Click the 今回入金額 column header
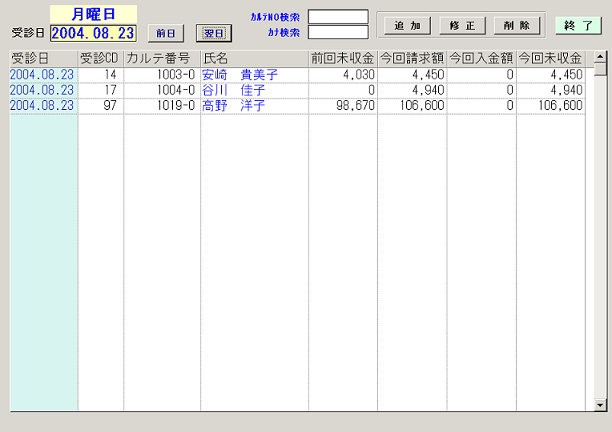 (481, 59)
